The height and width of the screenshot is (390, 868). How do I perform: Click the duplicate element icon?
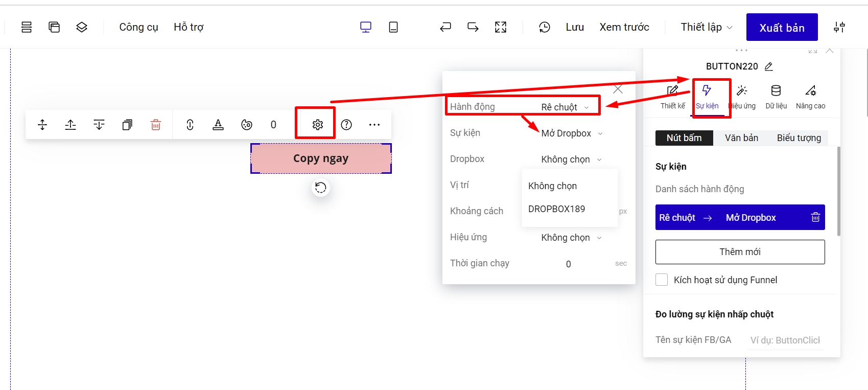click(127, 125)
